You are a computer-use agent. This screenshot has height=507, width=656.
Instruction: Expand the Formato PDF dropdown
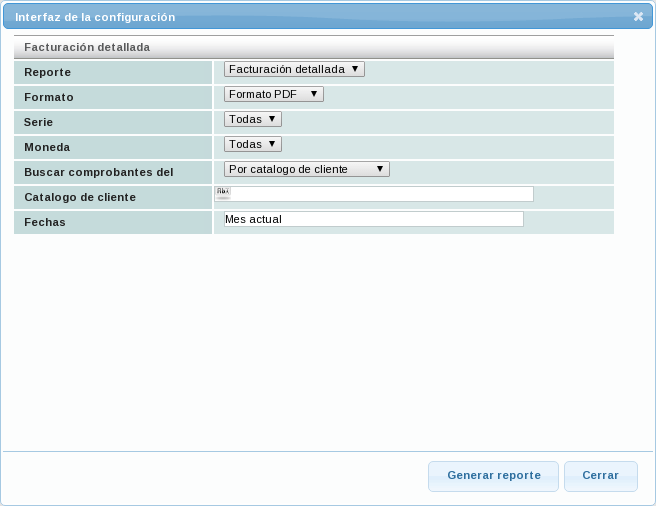pos(273,94)
